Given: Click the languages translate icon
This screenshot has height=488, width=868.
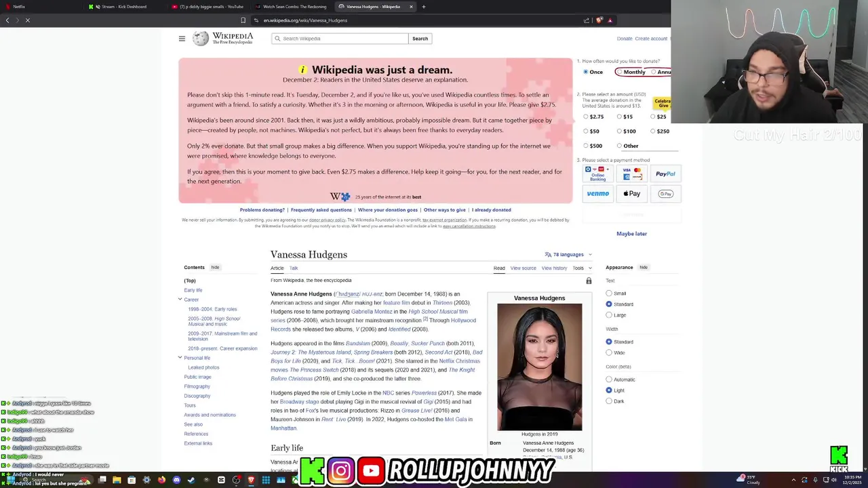Looking at the screenshot, I should pos(548,255).
